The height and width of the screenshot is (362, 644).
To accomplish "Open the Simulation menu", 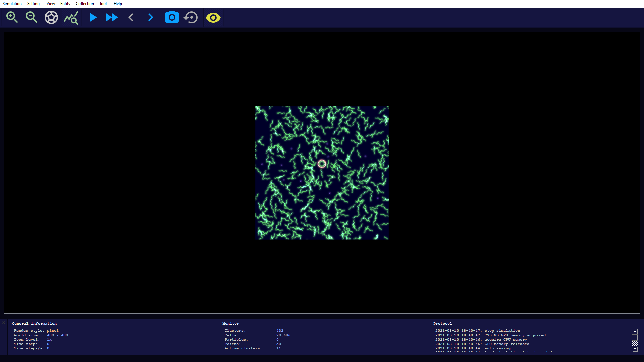I will pyautogui.click(x=12, y=4).
